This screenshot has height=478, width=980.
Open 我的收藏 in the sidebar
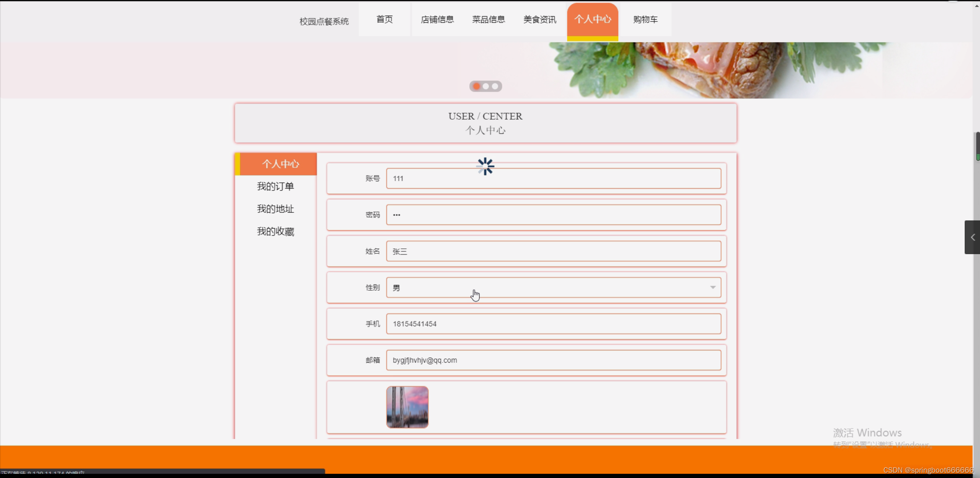275,232
